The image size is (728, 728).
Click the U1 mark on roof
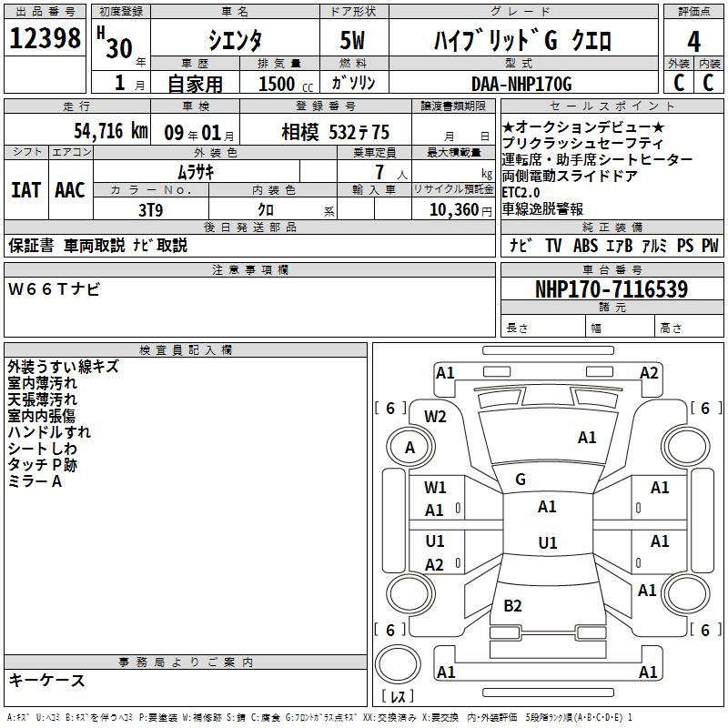[548, 542]
